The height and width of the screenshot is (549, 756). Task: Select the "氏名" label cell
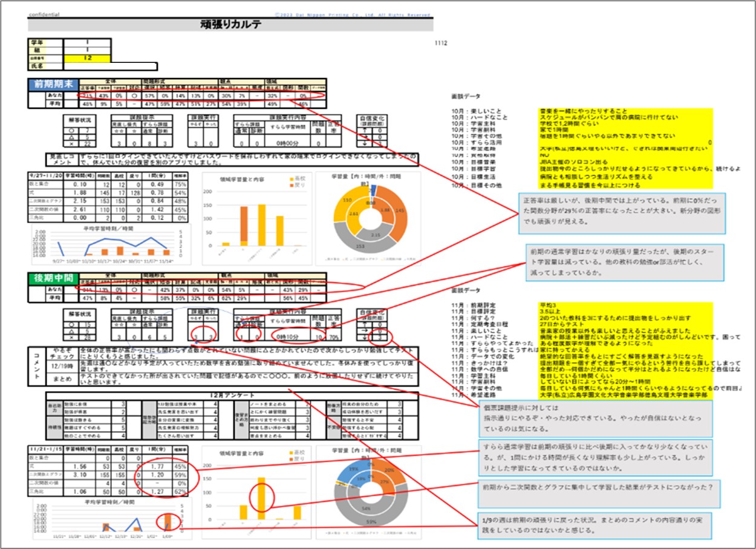pos(45,67)
